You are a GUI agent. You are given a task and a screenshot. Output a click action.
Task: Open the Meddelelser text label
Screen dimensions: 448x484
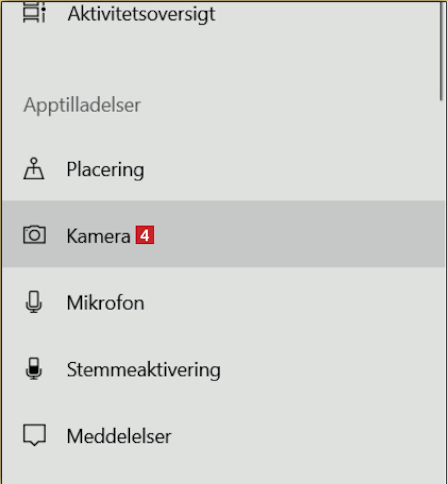pos(119,436)
